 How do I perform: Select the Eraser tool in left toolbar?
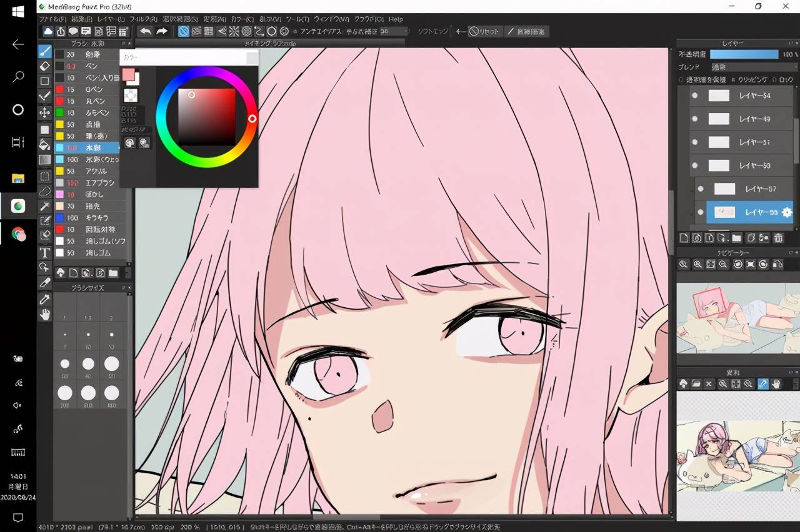(x=44, y=66)
